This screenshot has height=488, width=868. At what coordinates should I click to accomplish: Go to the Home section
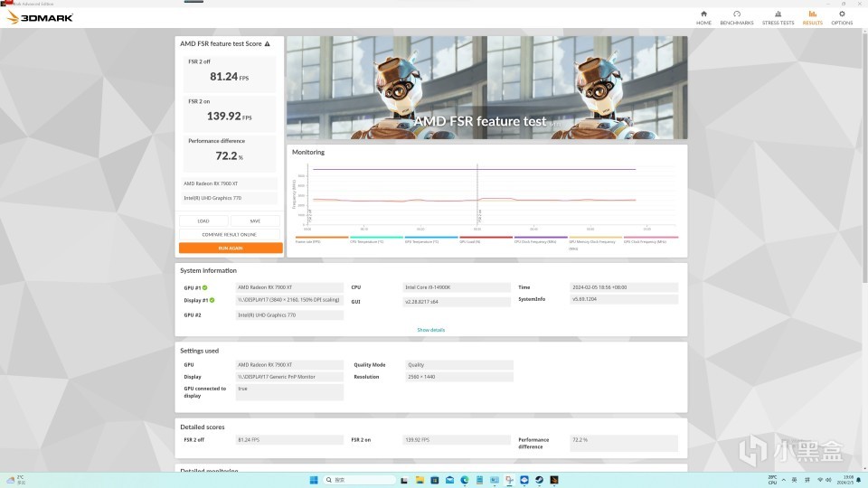[x=703, y=18]
